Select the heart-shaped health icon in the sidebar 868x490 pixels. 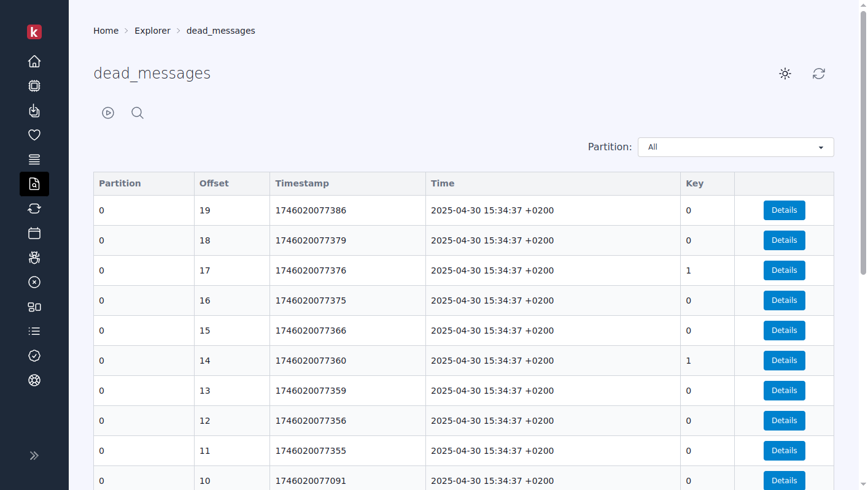(34, 134)
